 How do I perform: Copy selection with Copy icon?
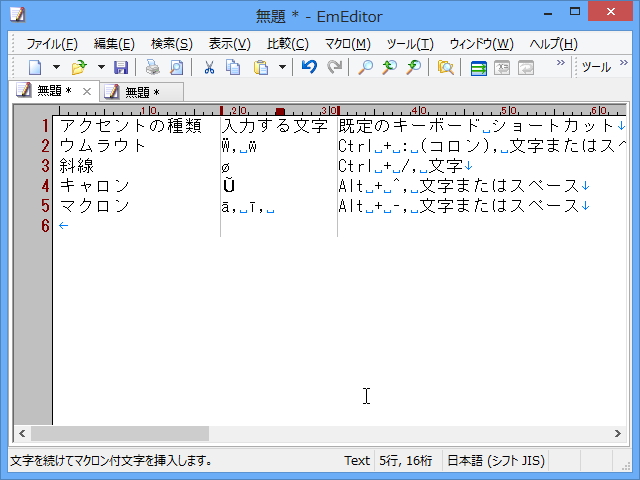233,67
